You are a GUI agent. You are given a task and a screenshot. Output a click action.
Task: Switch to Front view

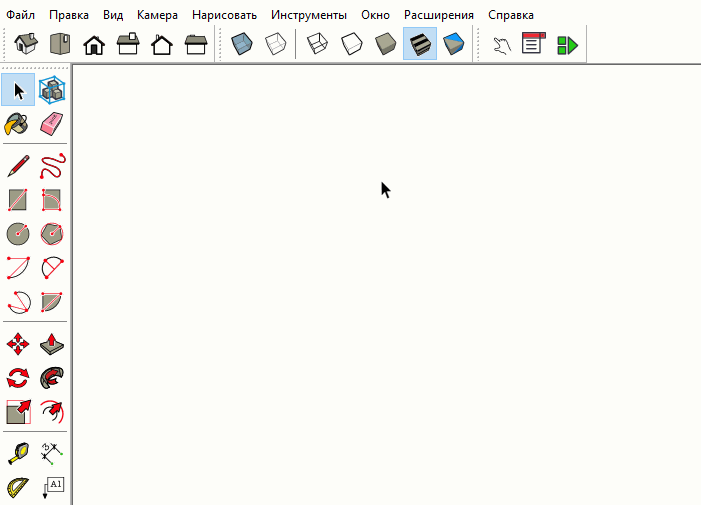[x=94, y=44]
